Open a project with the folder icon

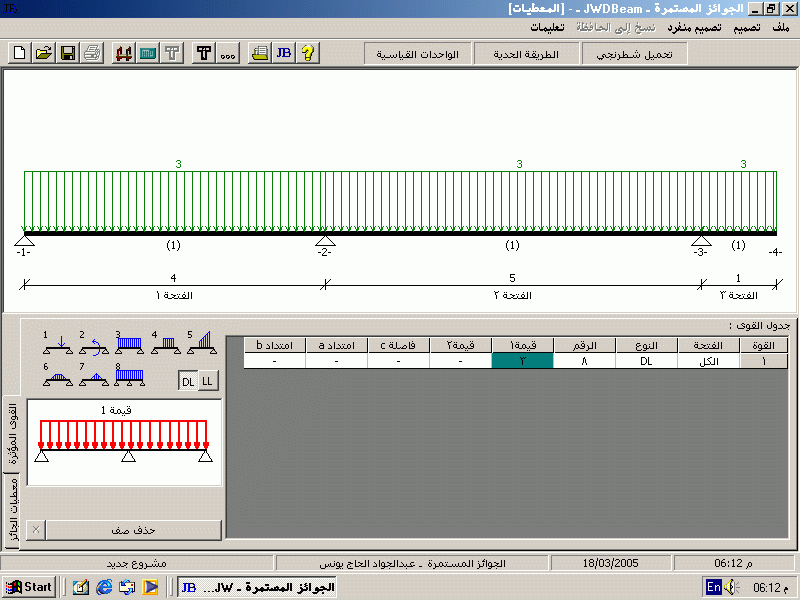tap(43, 53)
